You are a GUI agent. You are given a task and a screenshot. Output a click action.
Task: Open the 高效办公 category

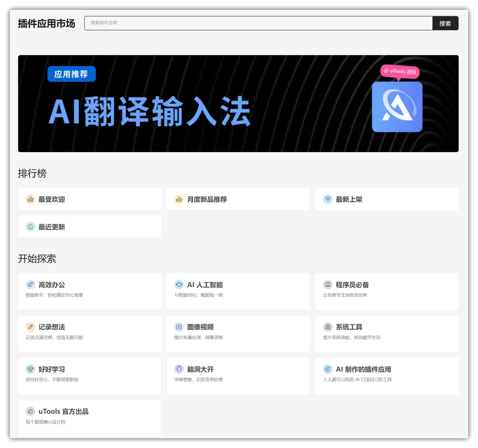90,291
